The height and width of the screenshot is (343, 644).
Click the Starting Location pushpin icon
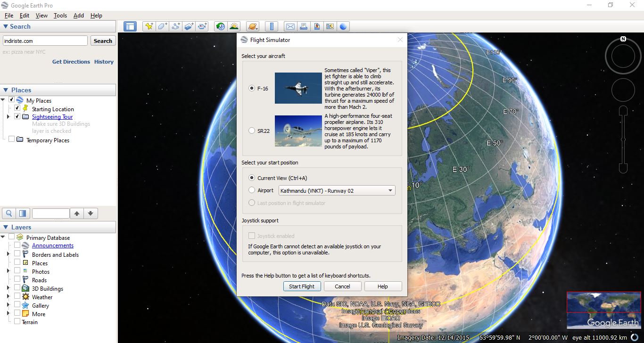click(25, 109)
